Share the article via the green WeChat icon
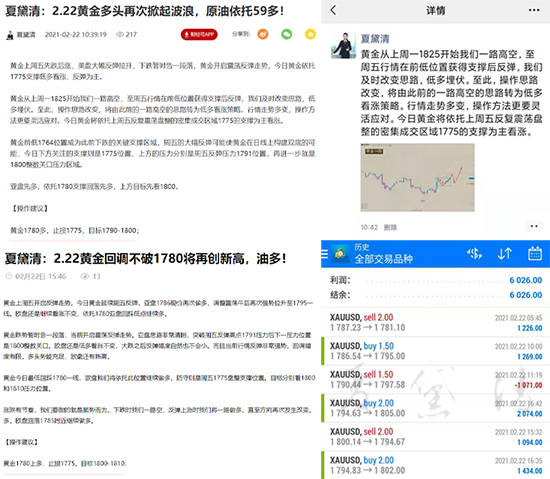Viewport: 550px width, 479px height. (287, 34)
